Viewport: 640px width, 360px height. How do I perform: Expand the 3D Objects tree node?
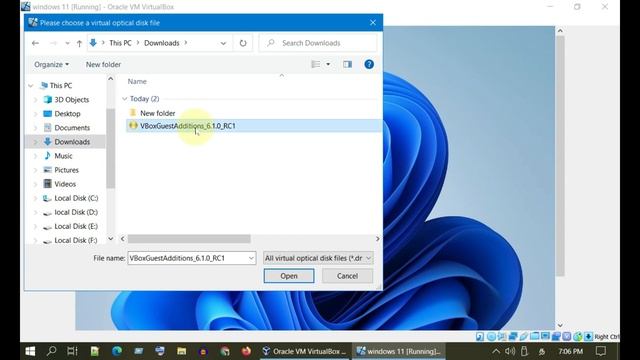(x=36, y=100)
